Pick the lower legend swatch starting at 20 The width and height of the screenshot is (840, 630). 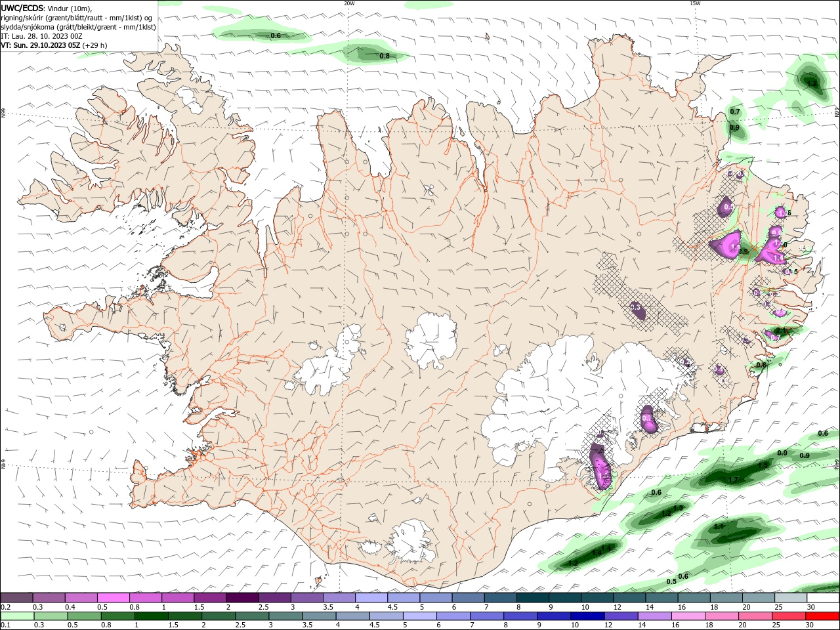pos(755,616)
